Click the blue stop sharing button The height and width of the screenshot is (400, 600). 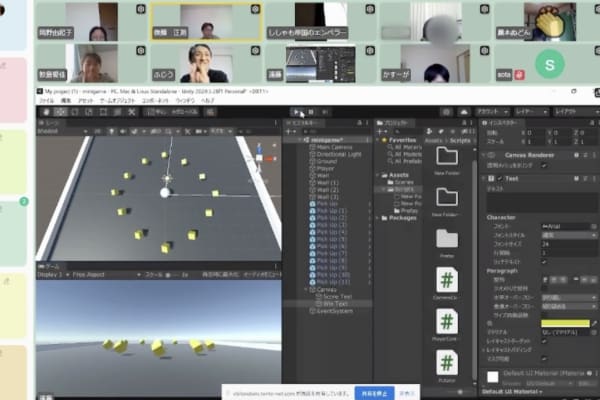click(374, 393)
